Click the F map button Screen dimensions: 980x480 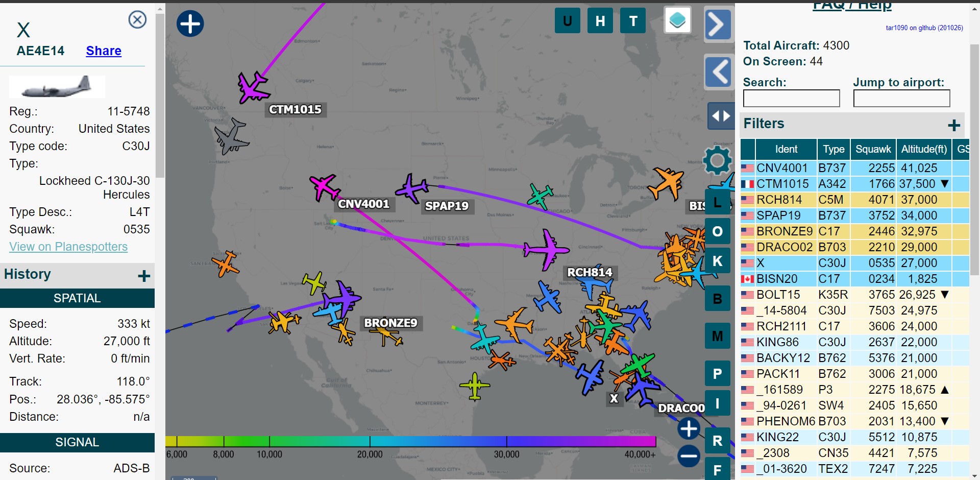coord(718,470)
